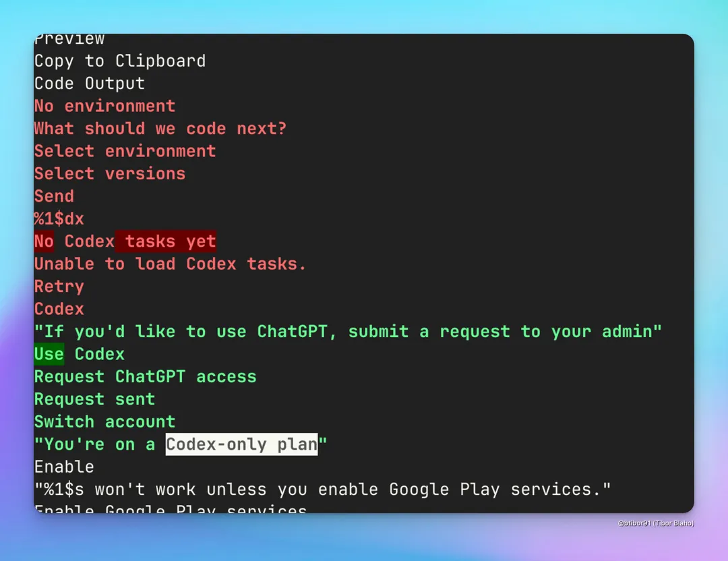Screen dimensions: 728x561
Task: Click the highlighted "Codex-only plan" text
Action: pyautogui.click(x=241, y=444)
